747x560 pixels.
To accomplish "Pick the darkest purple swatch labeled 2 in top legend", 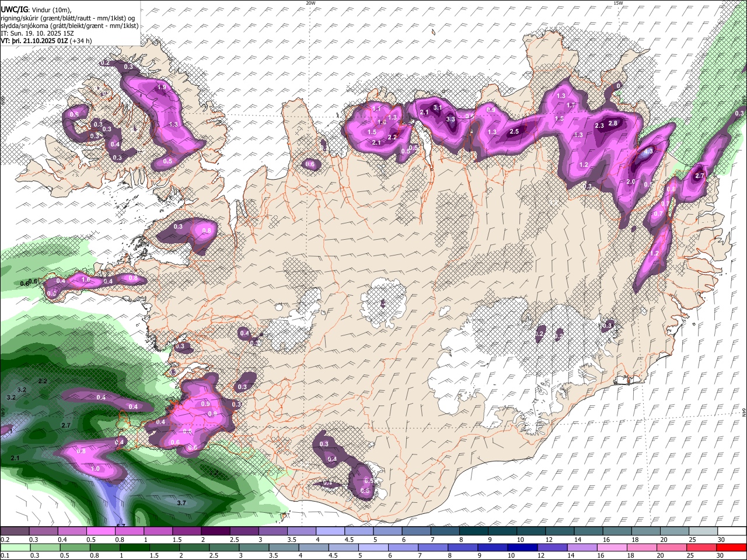I will pos(215,531).
